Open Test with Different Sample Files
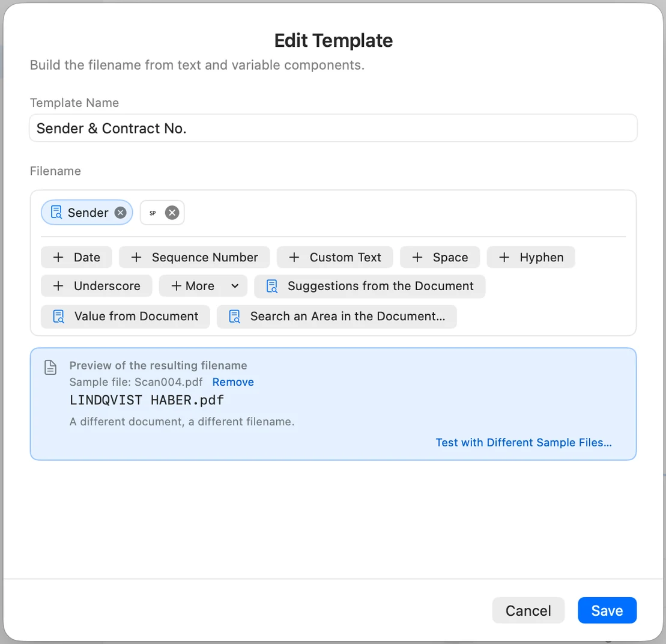This screenshot has width=666, height=644. (524, 442)
